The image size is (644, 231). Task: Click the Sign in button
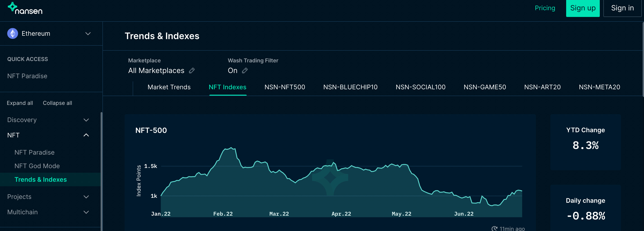pyautogui.click(x=622, y=8)
